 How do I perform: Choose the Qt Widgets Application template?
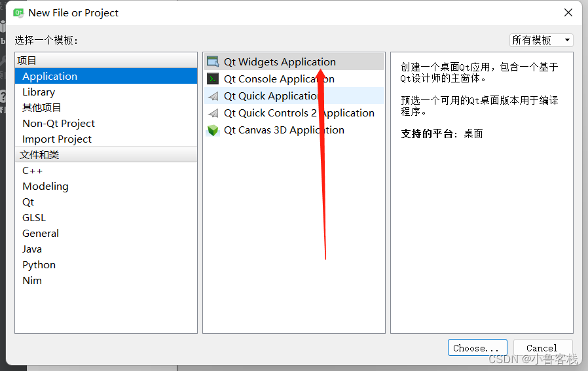coord(294,62)
